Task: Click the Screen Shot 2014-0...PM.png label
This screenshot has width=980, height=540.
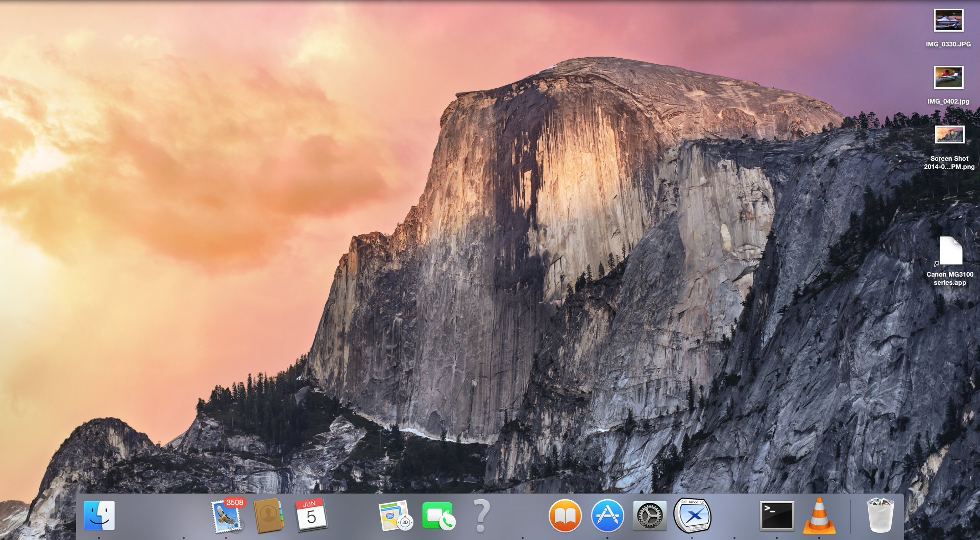Action: click(949, 163)
